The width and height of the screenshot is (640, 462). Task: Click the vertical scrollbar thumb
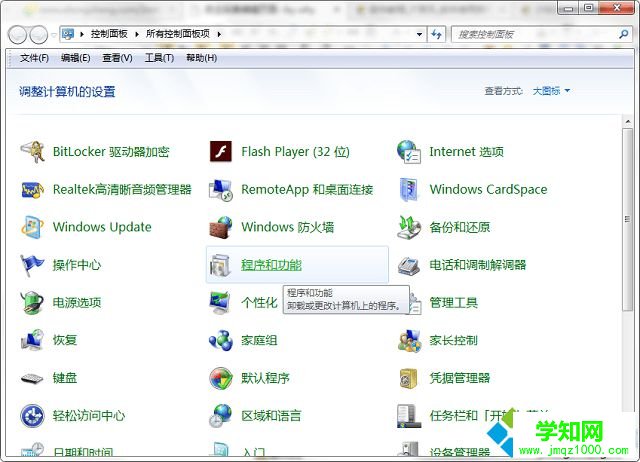(628, 220)
